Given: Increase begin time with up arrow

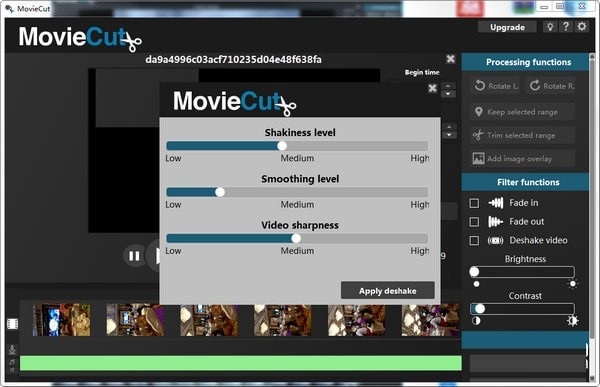Looking at the screenshot, I should [x=448, y=85].
